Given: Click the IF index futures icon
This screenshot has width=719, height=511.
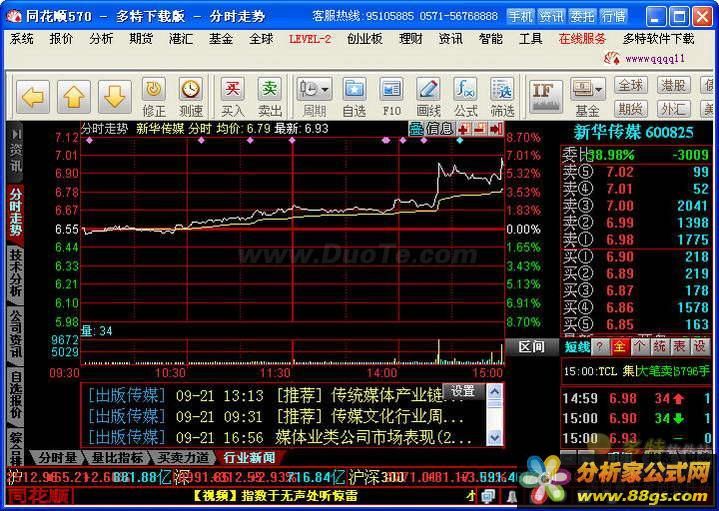Looking at the screenshot, I should 545,96.
